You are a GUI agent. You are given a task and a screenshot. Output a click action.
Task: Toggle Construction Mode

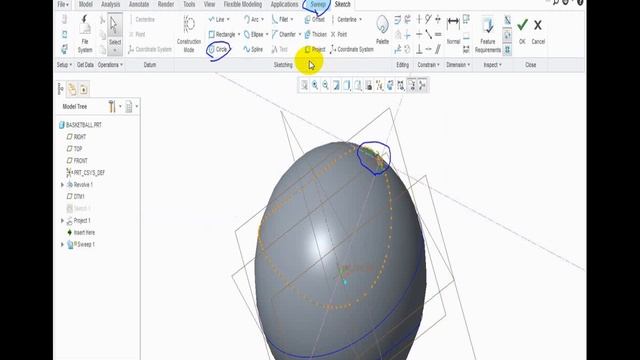click(189, 34)
